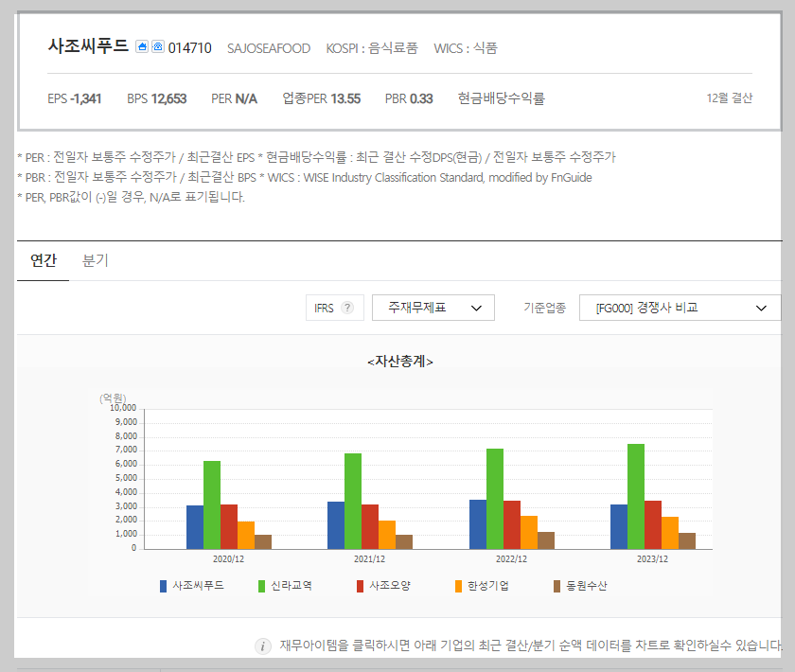Switch to the 연간 tab
Viewport: 795px width, 672px height.
pos(44,260)
